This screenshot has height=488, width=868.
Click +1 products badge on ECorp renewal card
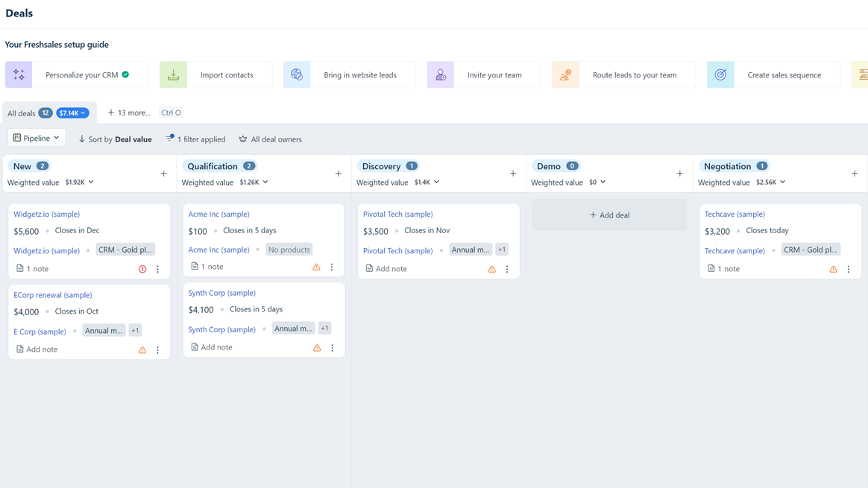click(x=135, y=330)
